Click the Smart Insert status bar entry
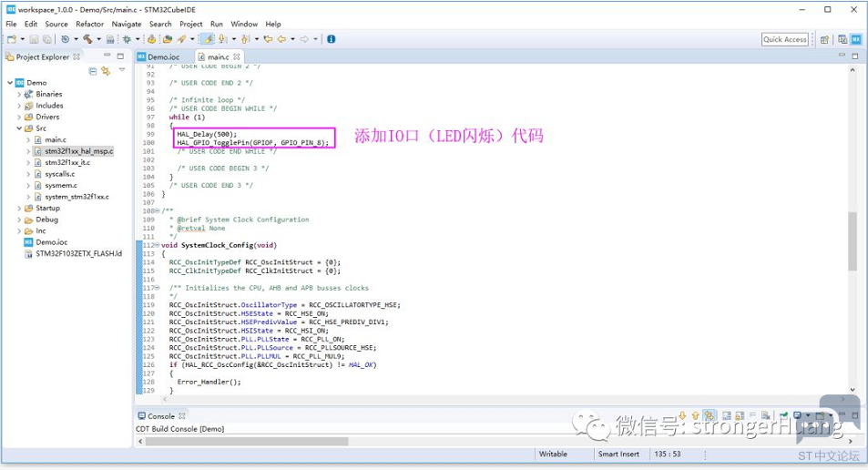Image resolution: width=868 pixels, height=470 pixels. (x=618, y=454)
